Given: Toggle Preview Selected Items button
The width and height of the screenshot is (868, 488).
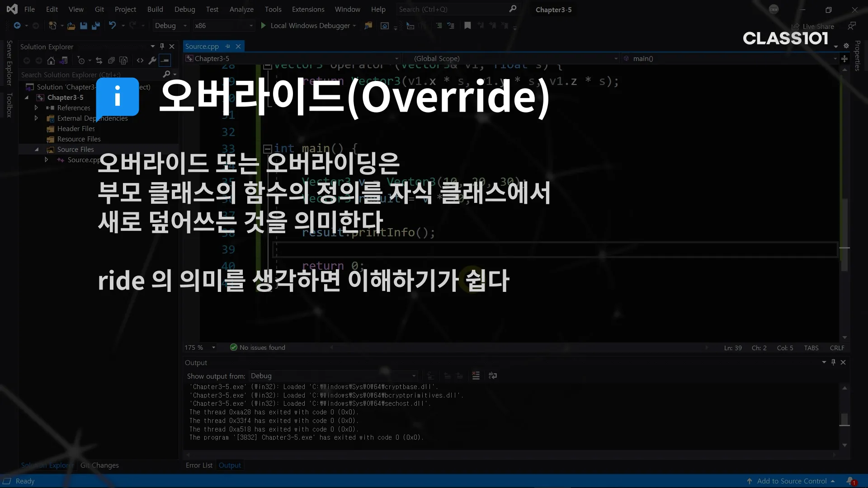Looking at the screenshot, I should click(165, 61).
